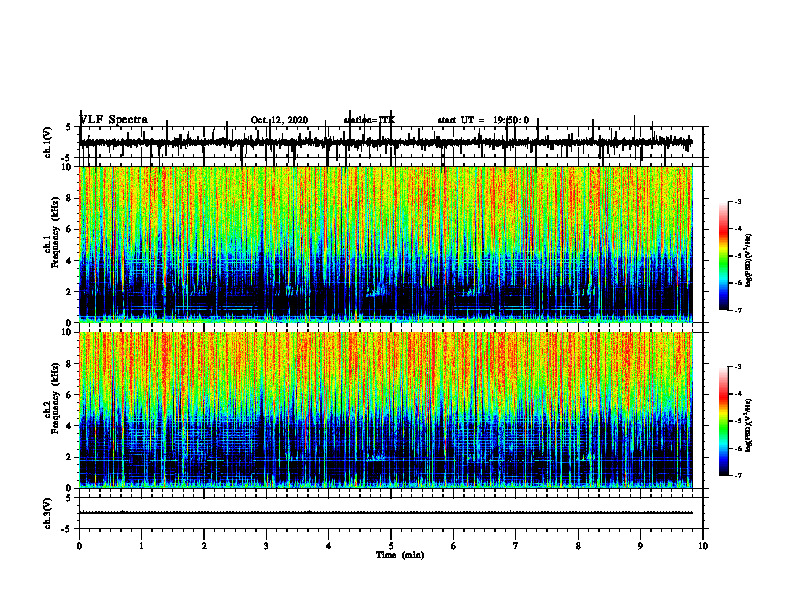Click inside the ch.2 spectrogram panel
Image resolution: width=792 pixels, height=612 pixels.
(x=386, y=410)
